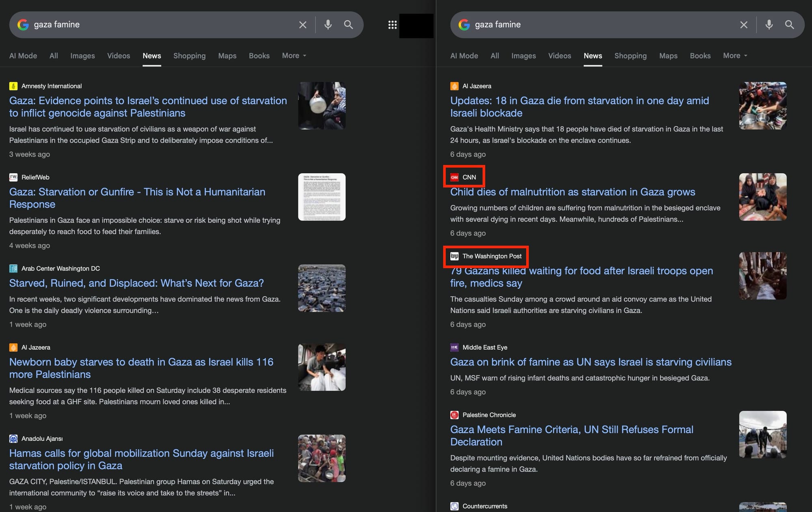The height and width of the screenshot is (512, 812).
Task: Open CNN child dies of malnutrition article
Action: pos(572,192)
